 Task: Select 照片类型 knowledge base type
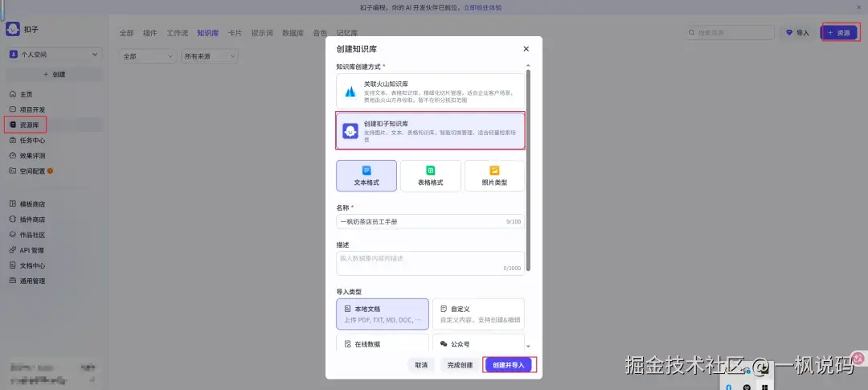494,176
